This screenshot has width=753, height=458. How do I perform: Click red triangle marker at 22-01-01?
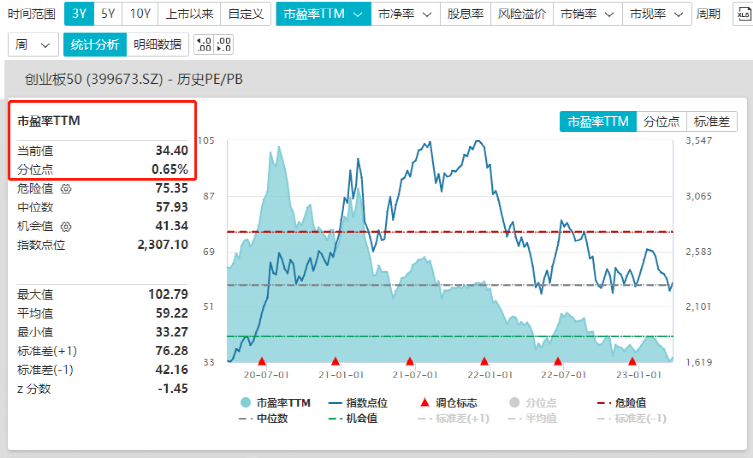[484, 361]
